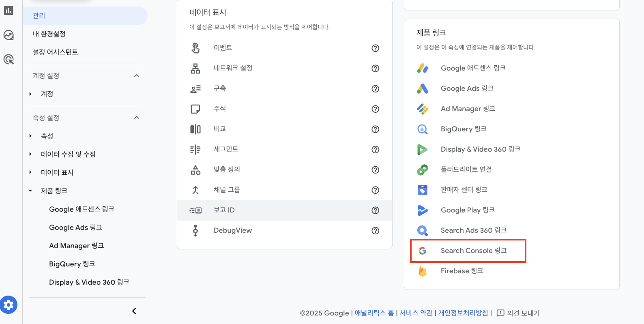Click the 세그먼트 segments icon

pyautogui.click(x=195, y=149)
